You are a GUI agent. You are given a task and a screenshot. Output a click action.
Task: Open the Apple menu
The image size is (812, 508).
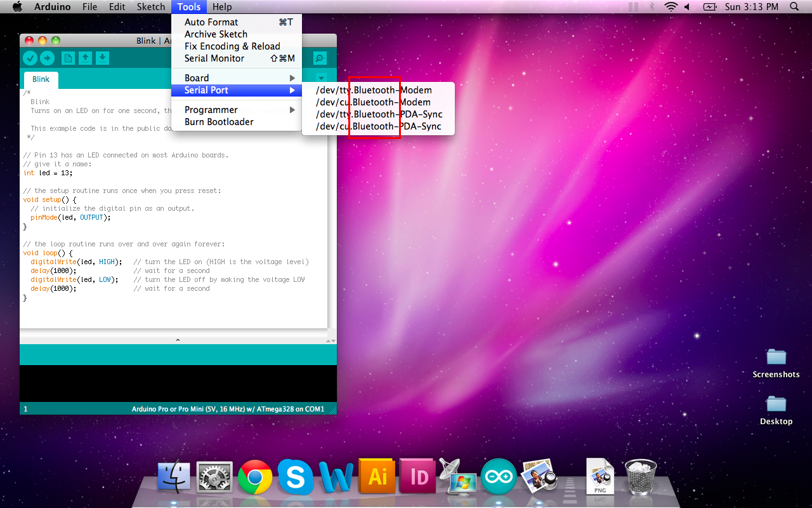pyautogui.click(x=17, y=7)
